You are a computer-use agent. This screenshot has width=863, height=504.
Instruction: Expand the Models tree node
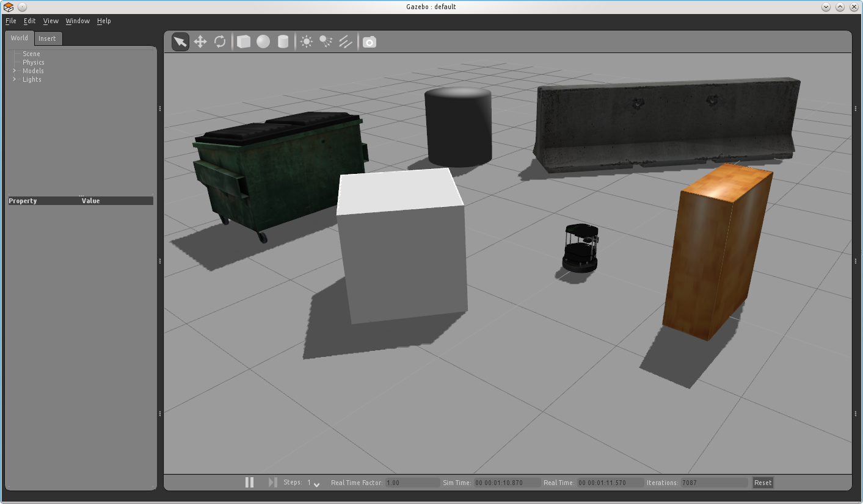point(15,71)
